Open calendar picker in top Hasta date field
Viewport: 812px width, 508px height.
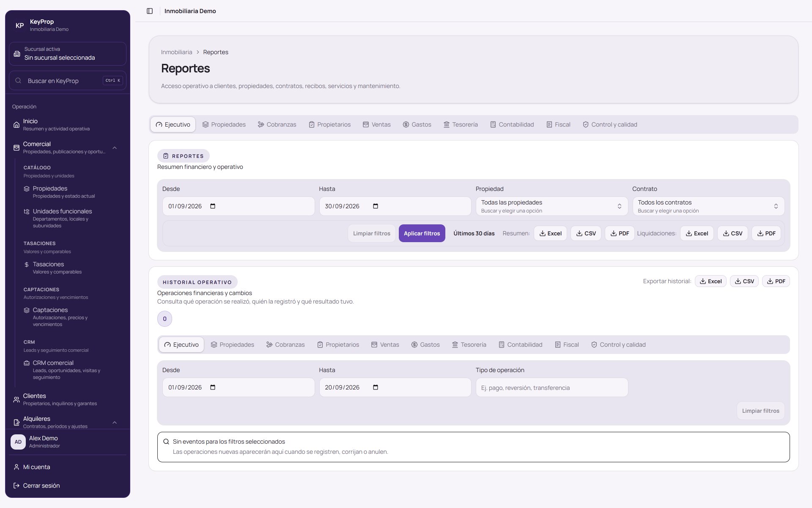coord(376,206)
